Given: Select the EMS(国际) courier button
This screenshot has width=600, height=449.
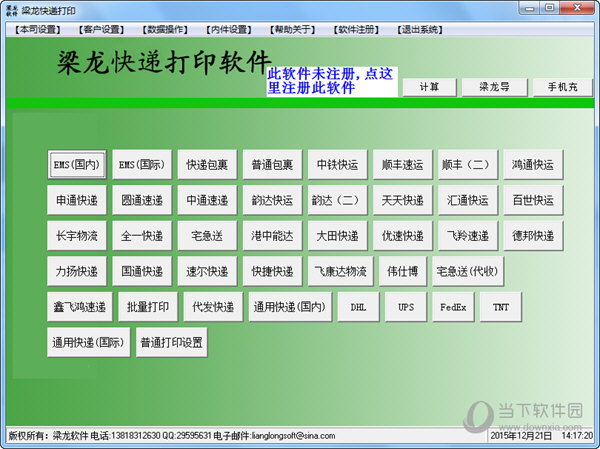Looking at the screenshot, I should (x=142, y=165).
